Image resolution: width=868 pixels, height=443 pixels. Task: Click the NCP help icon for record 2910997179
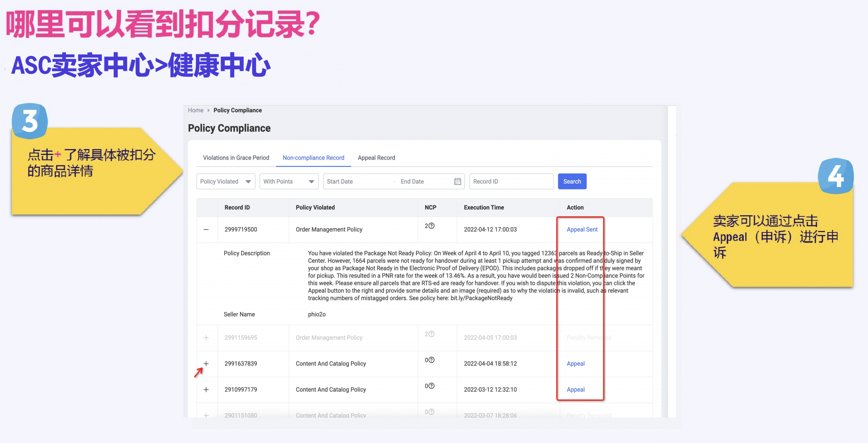431,386
